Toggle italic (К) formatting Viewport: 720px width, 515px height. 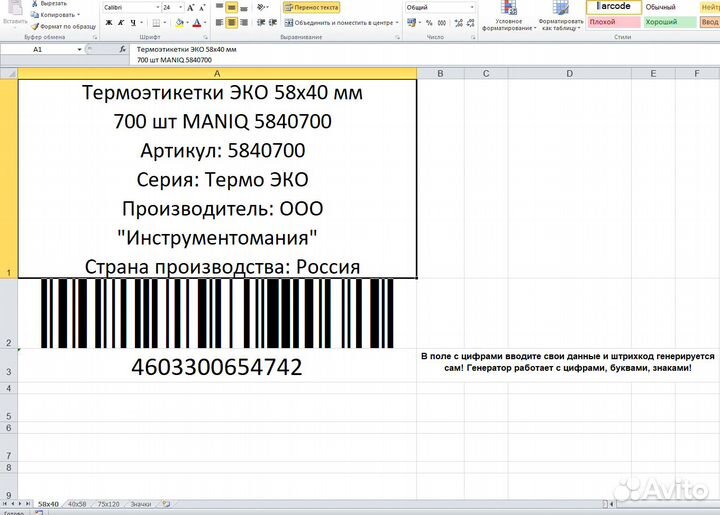tap(121, 22)
